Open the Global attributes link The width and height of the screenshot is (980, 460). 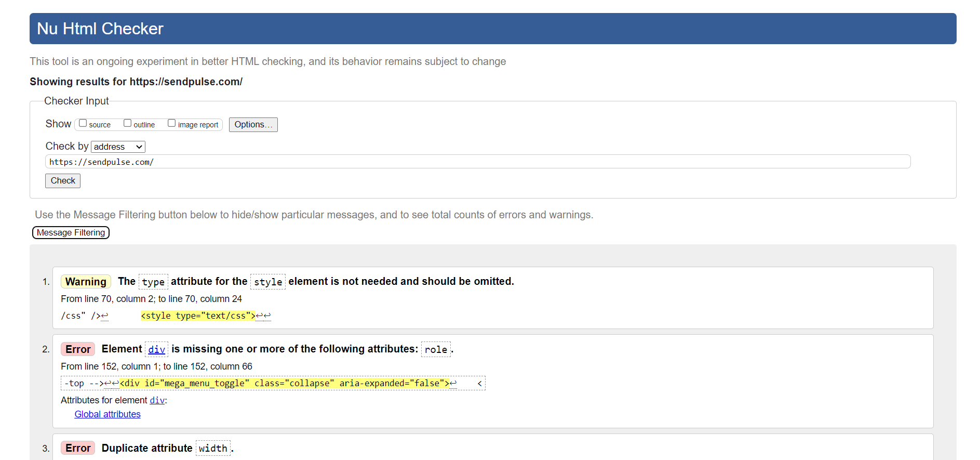click(x=108, y=414)
